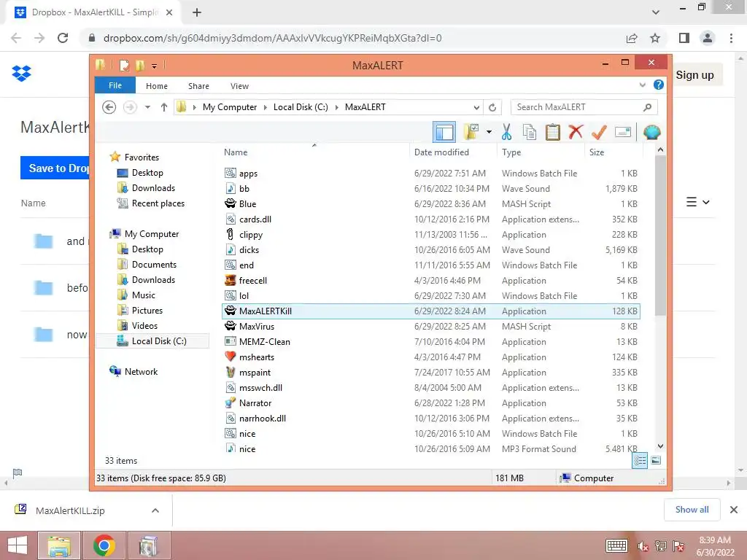Open Explorer Help question mark icon
Viewport: 747px width, 560px height.
tap(659, 85)
